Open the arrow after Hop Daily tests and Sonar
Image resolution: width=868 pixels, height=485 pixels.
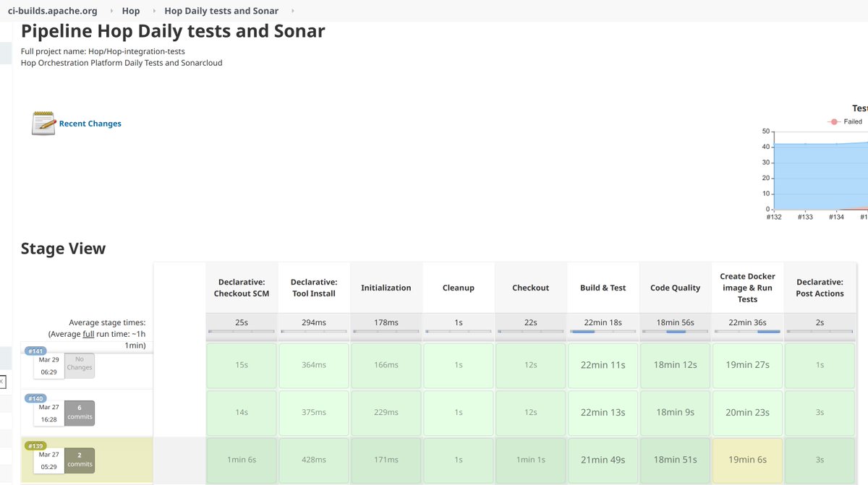point(293,11)
